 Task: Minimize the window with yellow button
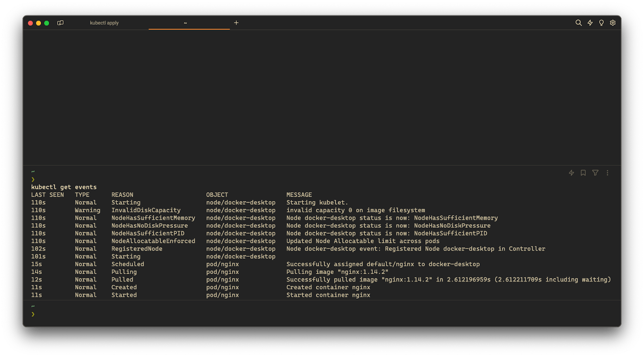pos(39,23)
